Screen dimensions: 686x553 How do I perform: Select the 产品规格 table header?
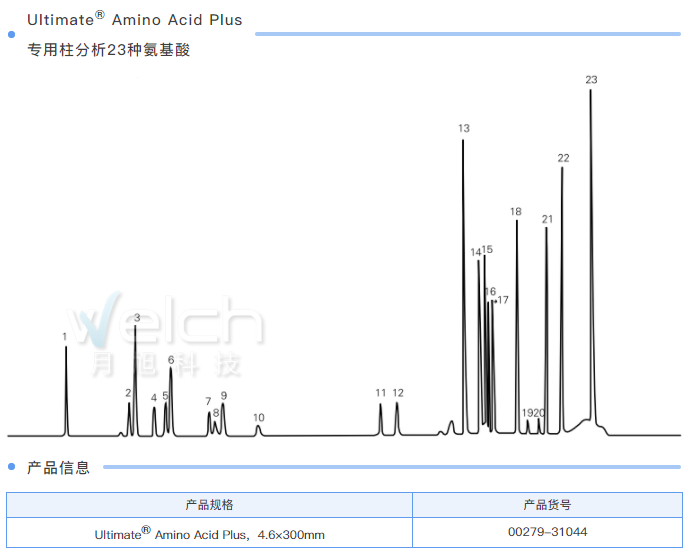209,505
